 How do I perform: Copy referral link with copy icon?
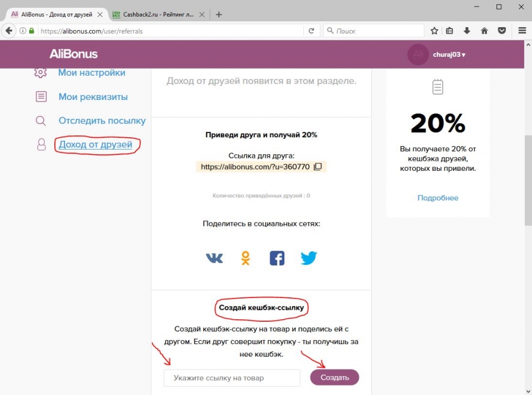coord(317,167)
